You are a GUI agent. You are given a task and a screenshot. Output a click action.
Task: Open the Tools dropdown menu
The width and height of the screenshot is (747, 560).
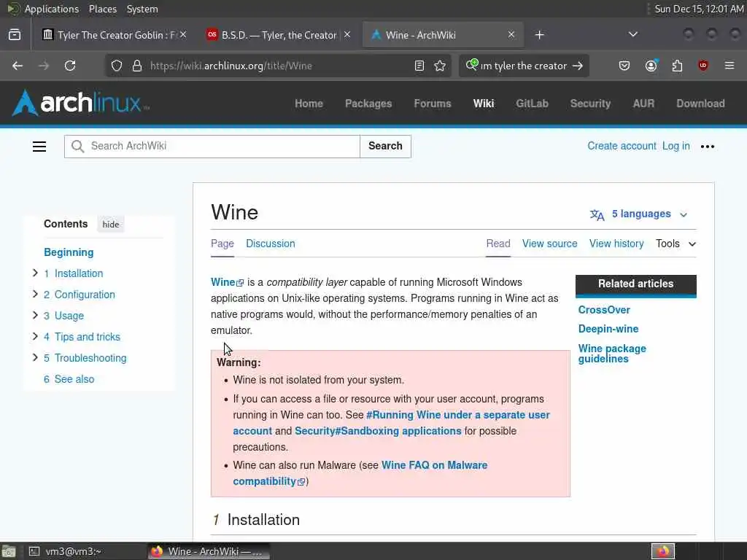tap(676, 244)
